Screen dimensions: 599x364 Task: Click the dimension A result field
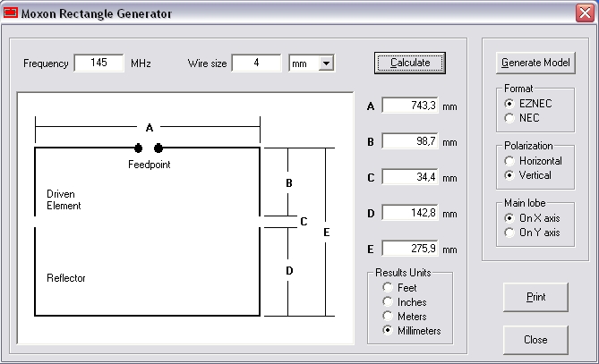click(x=410, y=106)
